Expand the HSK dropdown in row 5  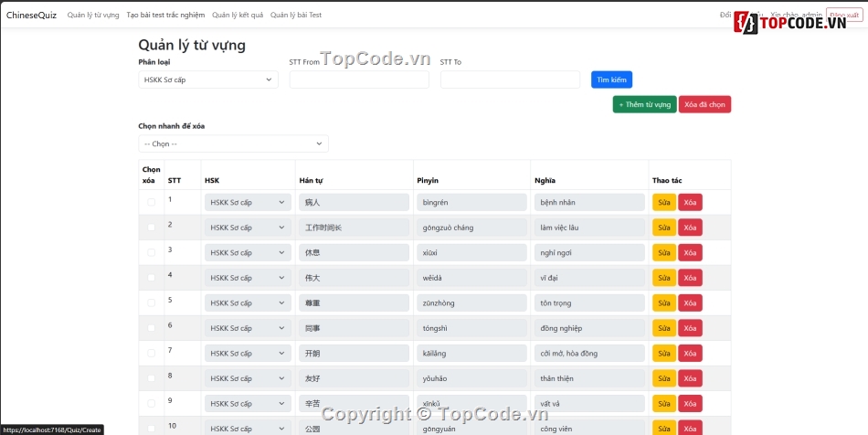pos(248,303)
